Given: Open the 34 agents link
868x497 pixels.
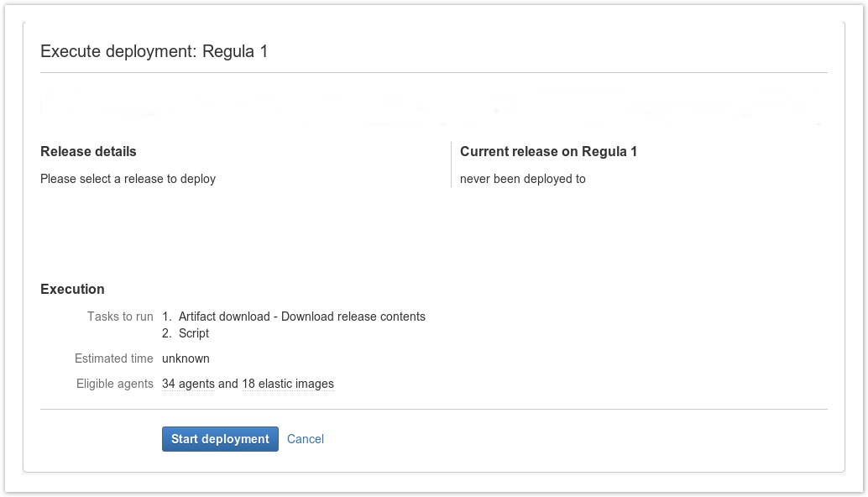Looking at the screenshot, I should 188,384.
